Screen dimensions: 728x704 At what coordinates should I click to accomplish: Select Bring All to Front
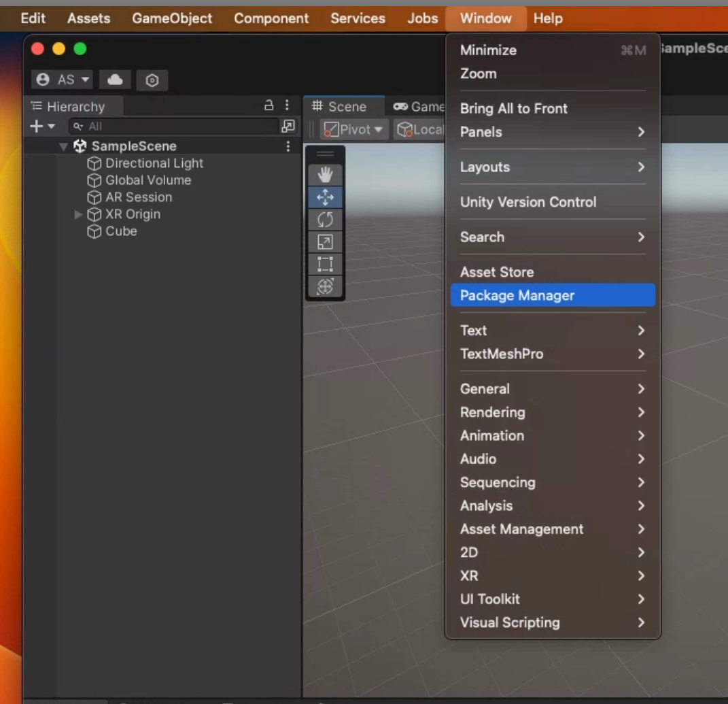click(x=553, y=109)
